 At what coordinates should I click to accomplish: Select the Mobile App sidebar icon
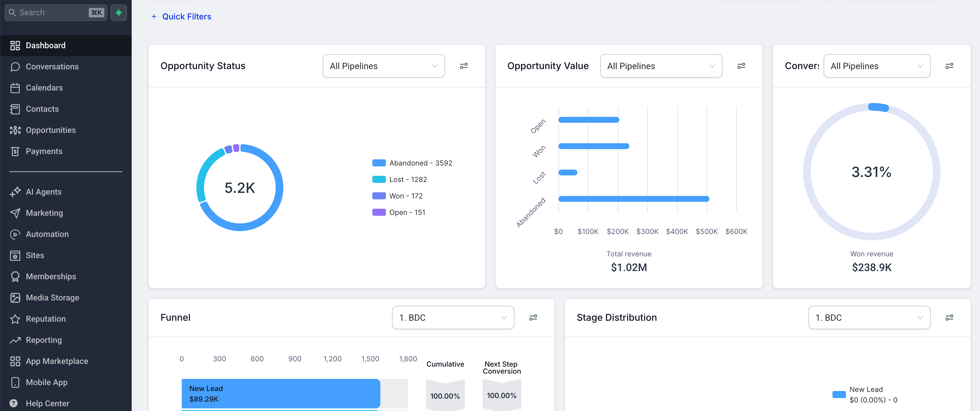[15, 382]
